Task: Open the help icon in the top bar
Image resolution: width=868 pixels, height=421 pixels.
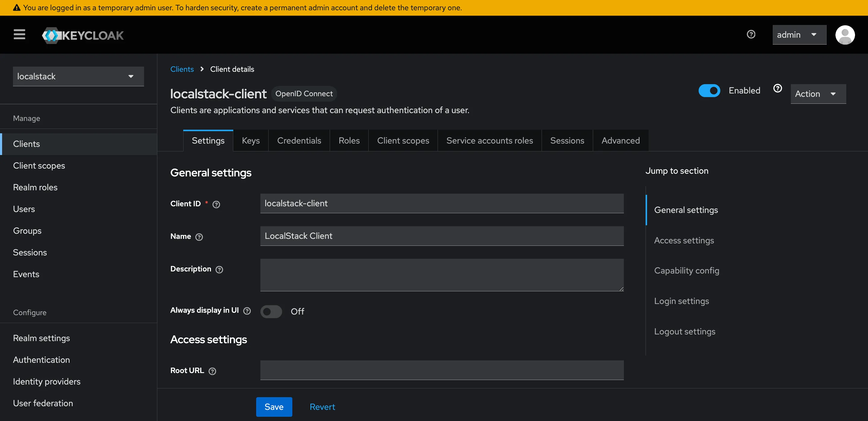Action: tap(751, 34)
